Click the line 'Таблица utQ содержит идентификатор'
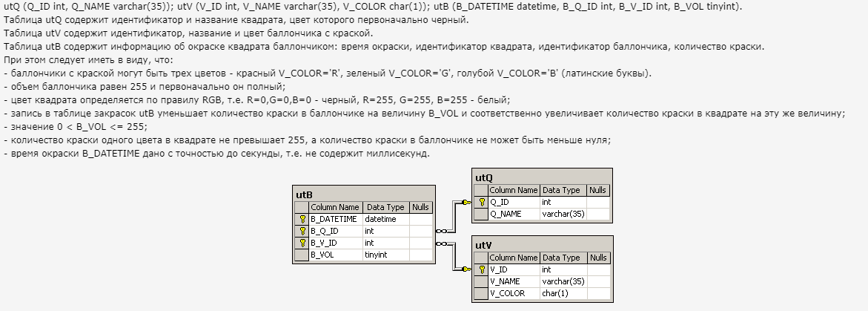 coord(236,20)
